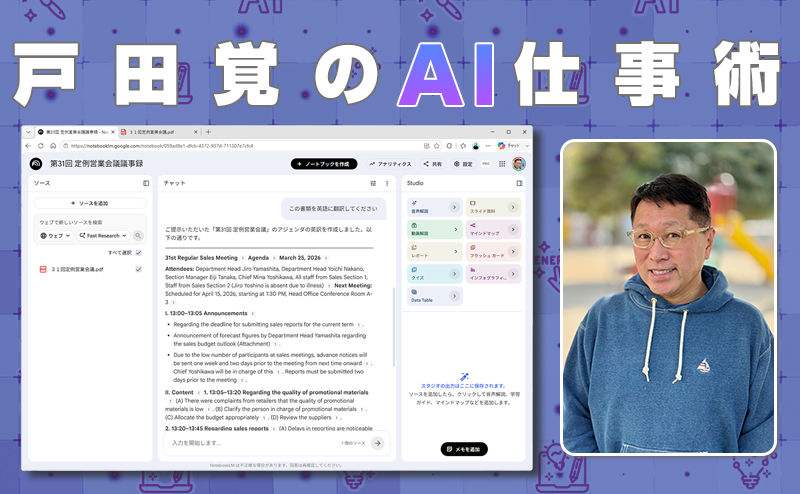Generate 動画解説 video overview tile
The image size is (800, 494).
435,230
